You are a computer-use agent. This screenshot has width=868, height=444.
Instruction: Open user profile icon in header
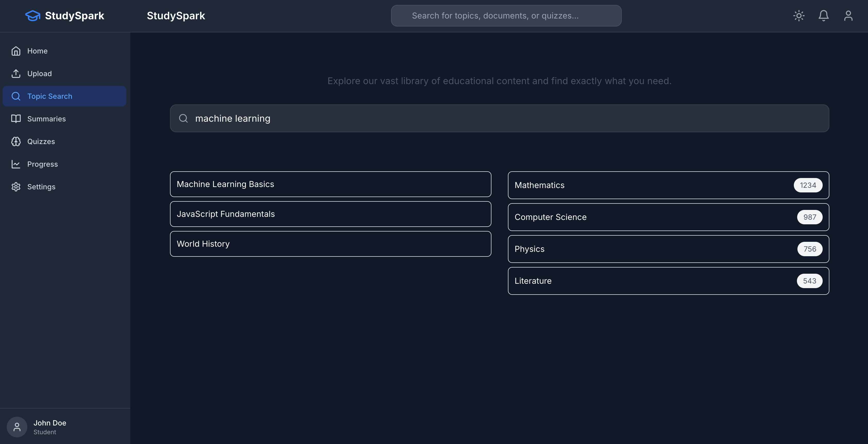point(848,16)
